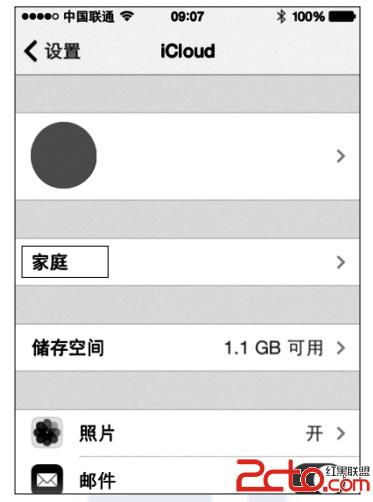Tap the Mail envelope icon
This screenshot has height=502, width=373.
coord(47,479)
